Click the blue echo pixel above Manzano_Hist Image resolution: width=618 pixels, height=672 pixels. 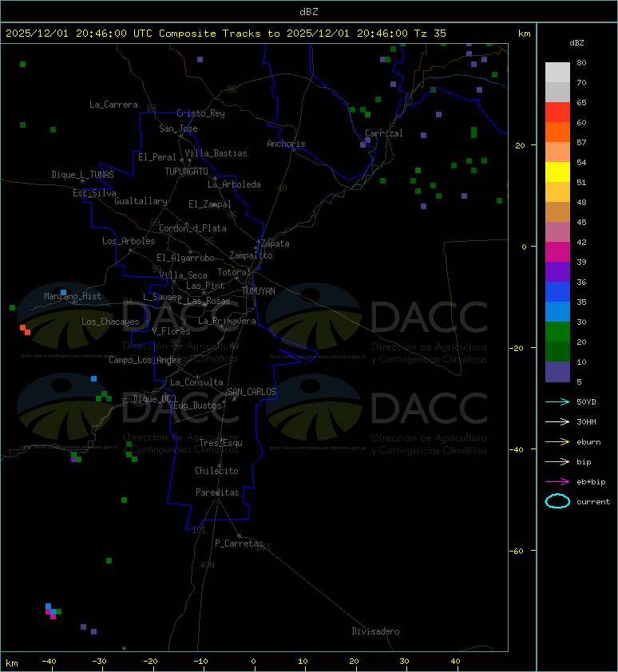(63, 292)
